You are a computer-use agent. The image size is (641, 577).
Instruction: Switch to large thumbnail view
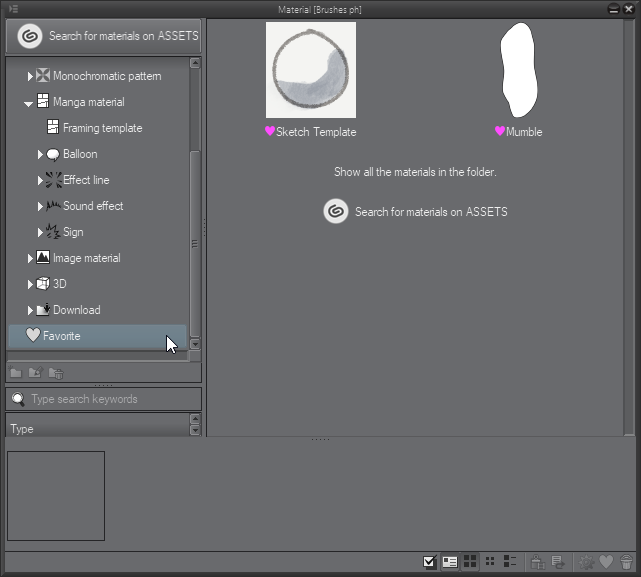470,562
